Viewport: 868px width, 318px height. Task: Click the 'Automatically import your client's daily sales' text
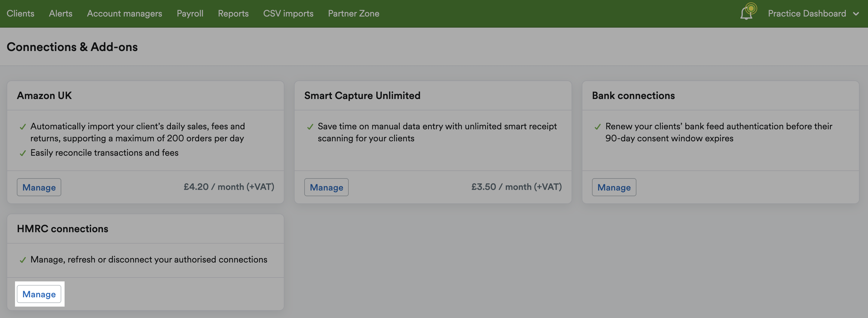click(138, 132)
